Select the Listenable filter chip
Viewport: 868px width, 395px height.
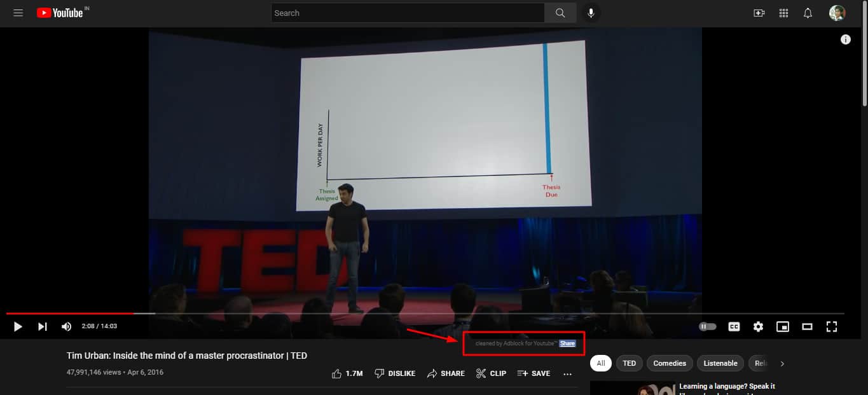(720, 363)
